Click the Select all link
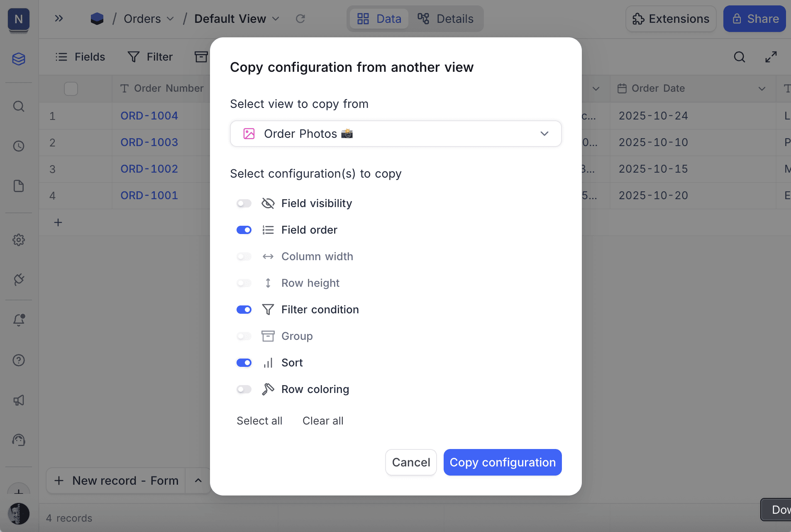 tap(259, 421)
